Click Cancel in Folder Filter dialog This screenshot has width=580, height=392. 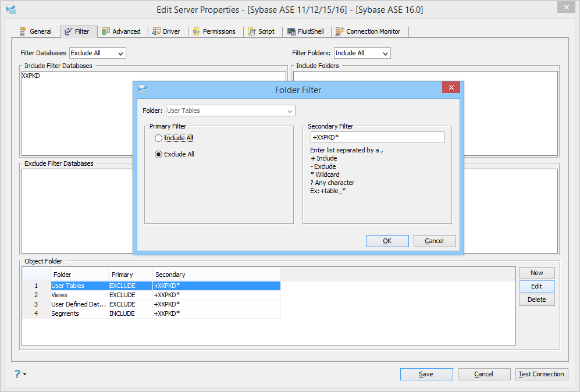click(x=434, y=241)
